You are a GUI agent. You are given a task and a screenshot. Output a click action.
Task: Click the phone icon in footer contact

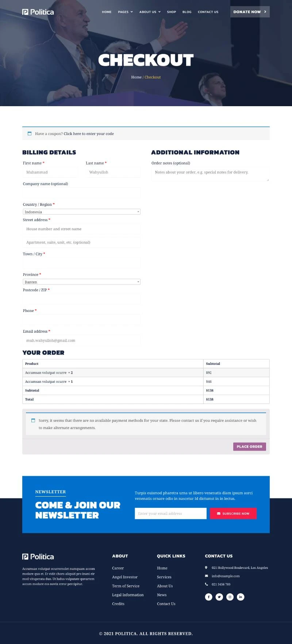click(206, 584)
